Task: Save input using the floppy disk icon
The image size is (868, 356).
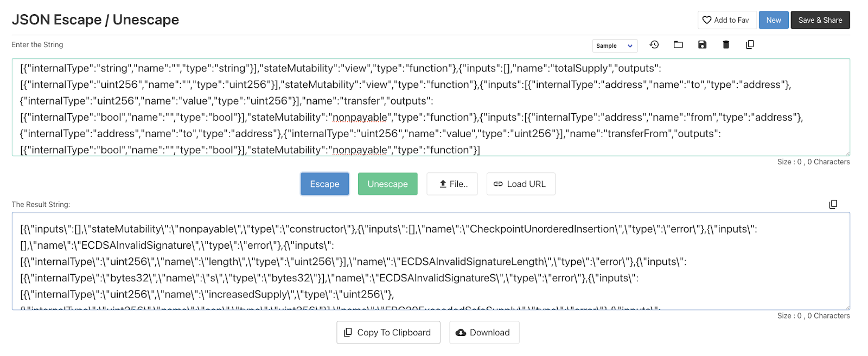Action: click(702, 44)
